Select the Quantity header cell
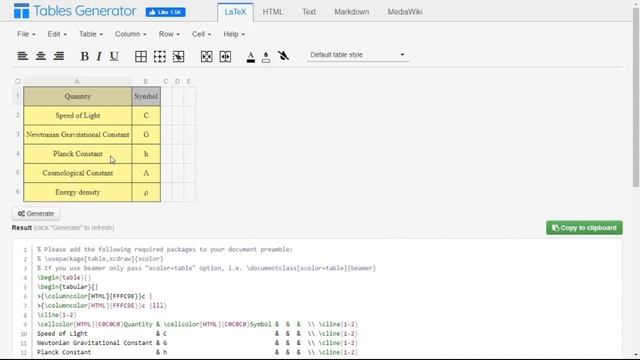This screenshot has width=640, height=360. pyautogui.click(x=78, y=96)
